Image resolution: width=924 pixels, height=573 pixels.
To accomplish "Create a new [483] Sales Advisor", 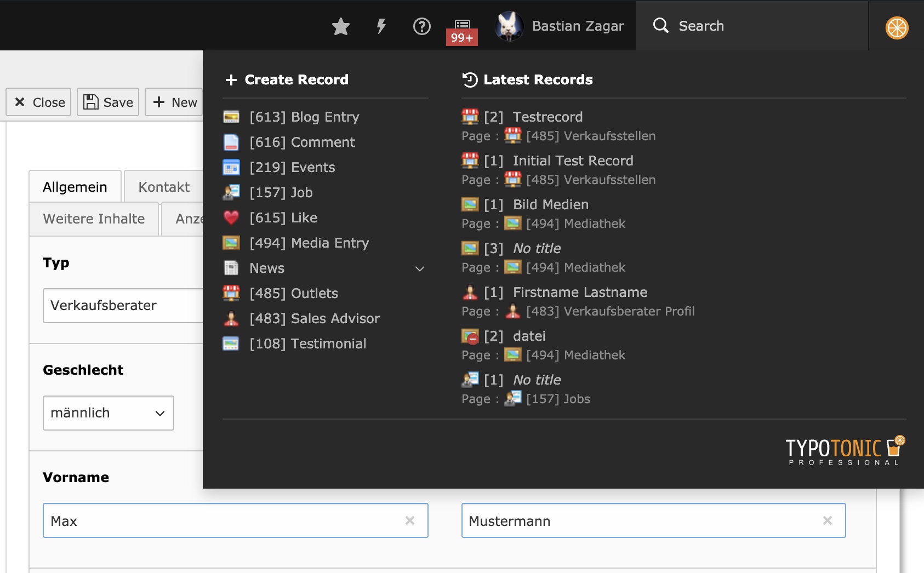I will pos(315,318).
